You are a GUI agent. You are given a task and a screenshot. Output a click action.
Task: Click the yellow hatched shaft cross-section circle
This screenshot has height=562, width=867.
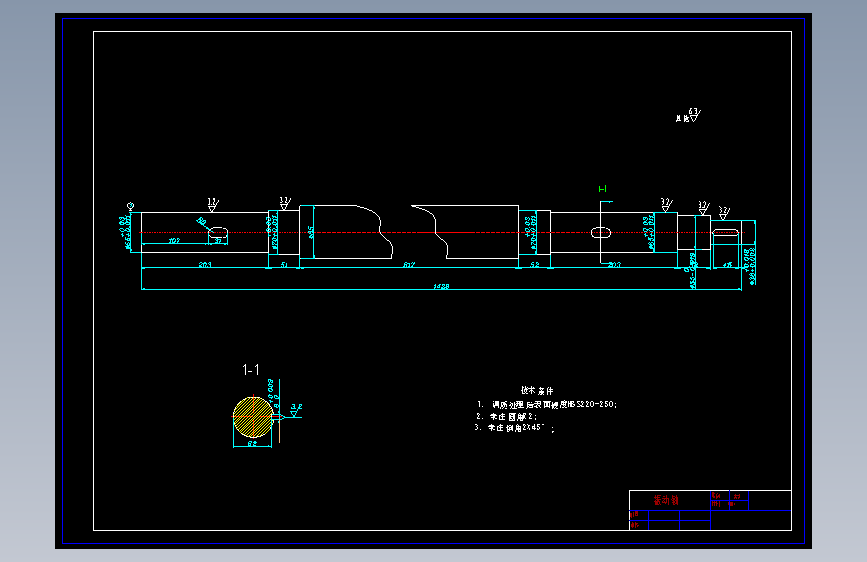click(253, 417)
